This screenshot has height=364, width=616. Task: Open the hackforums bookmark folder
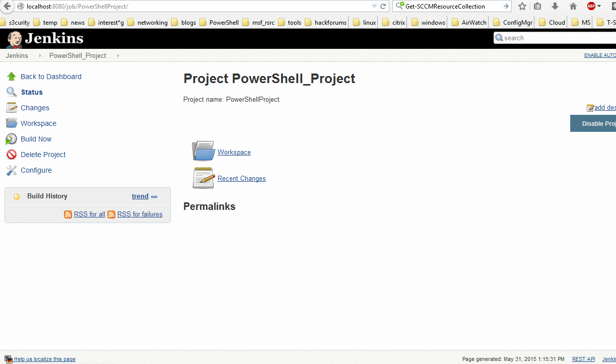coord(326,22)
